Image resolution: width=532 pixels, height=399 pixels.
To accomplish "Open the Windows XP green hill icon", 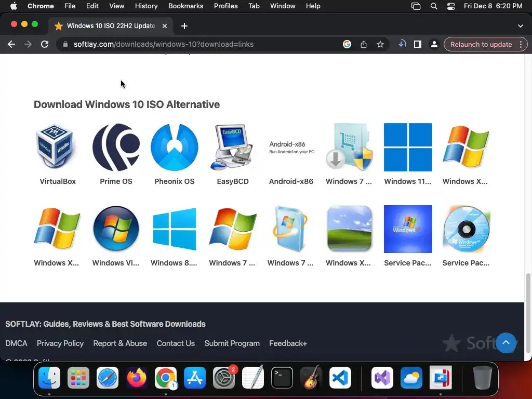I will click(349, 229).
